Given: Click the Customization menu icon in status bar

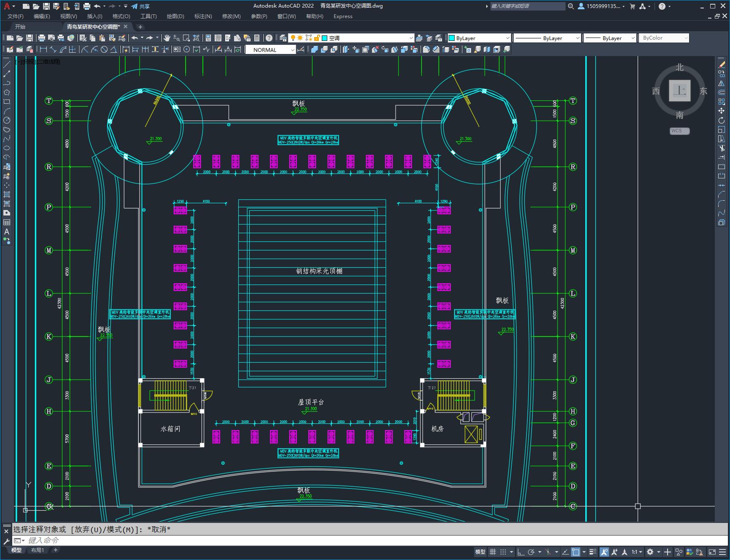Looking at the screenshot, I should coord(723,552).
